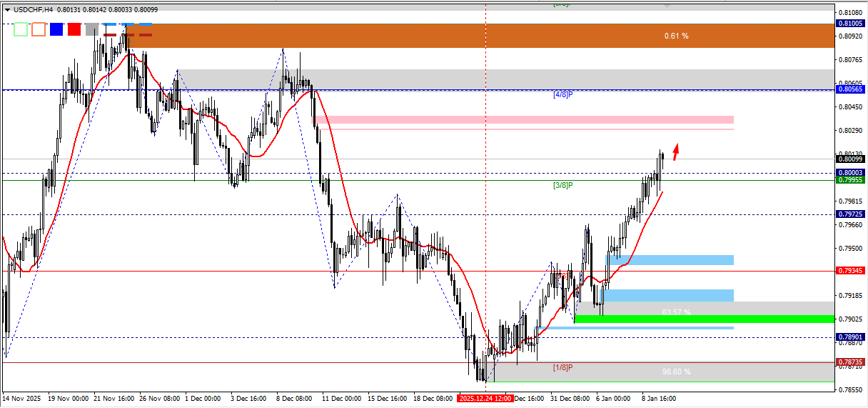Click the 26 Nov 08:00 time axis label
Image resolution: width=868 pixels, height=408 pixels.
[161, 398]
